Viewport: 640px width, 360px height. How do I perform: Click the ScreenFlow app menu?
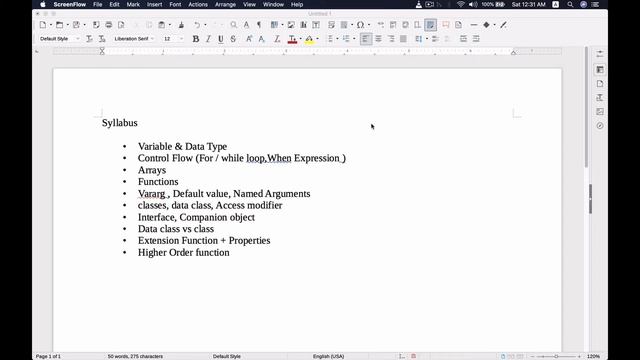[x=70, y=4]
